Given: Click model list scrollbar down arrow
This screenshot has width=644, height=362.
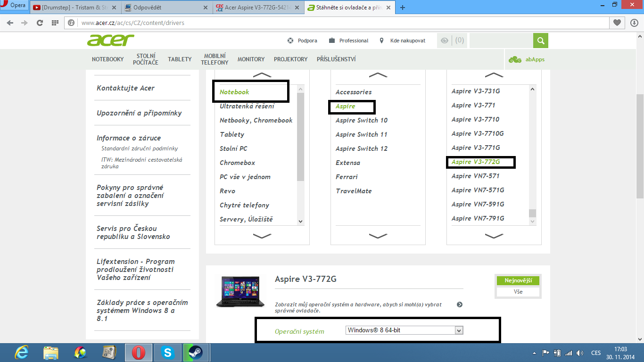Looking at the screenshot, I should pos(532,221).
